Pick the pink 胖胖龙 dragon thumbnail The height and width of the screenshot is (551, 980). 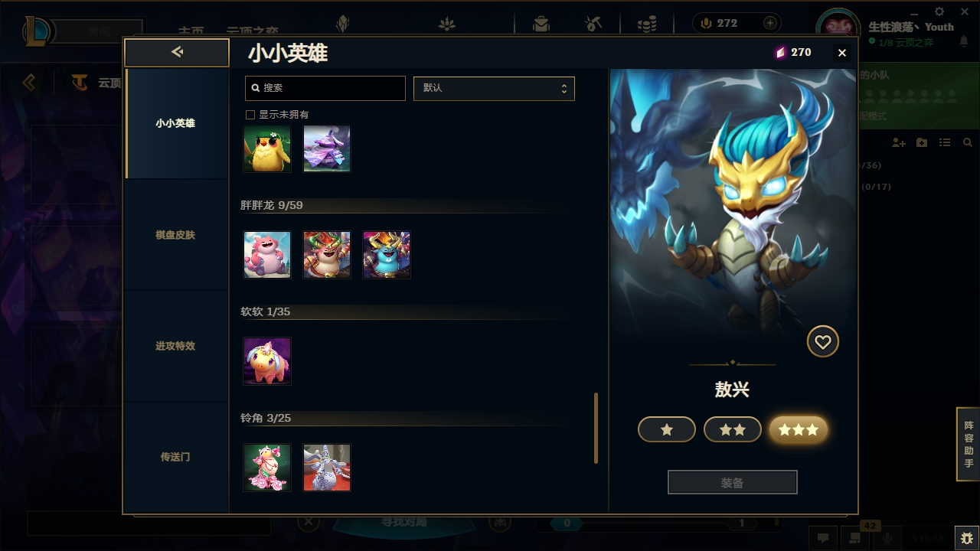coord(267,255)
